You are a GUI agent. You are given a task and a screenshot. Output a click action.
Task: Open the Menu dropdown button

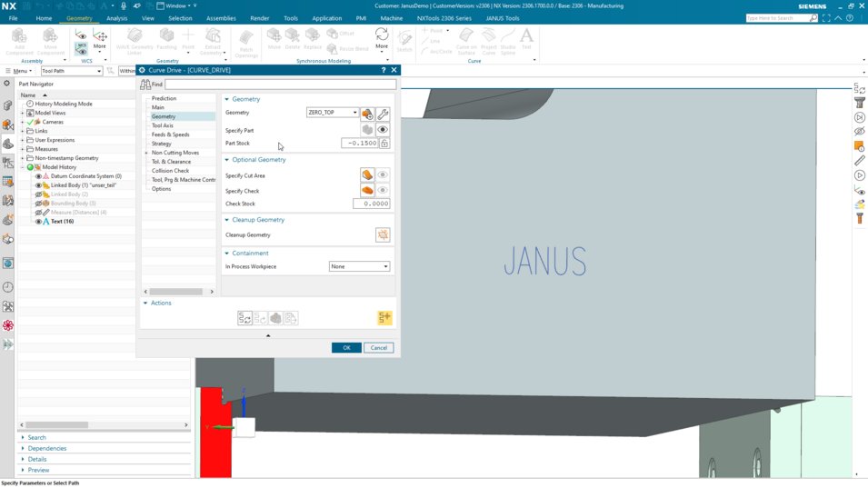[19, 71]
